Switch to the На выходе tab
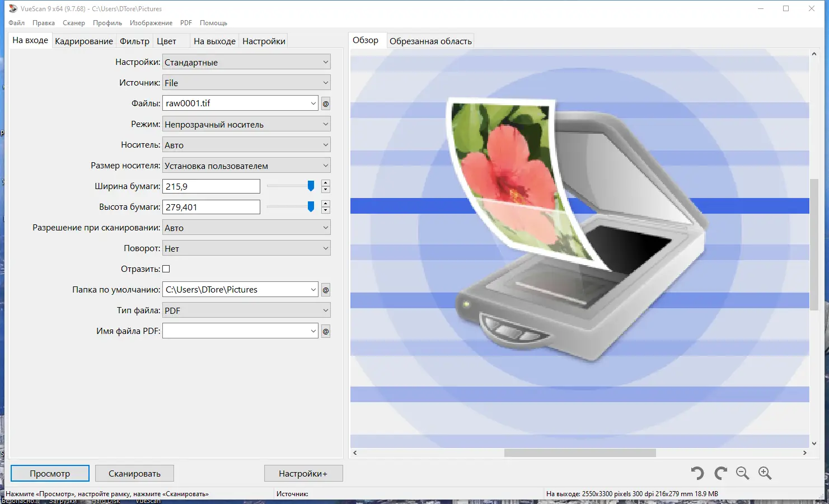This screenshot has width=829, height=504. tap(214, 41)
